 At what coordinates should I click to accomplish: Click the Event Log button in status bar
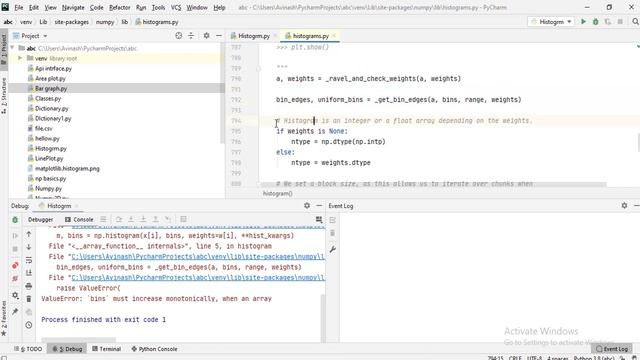tap(612, 349)
